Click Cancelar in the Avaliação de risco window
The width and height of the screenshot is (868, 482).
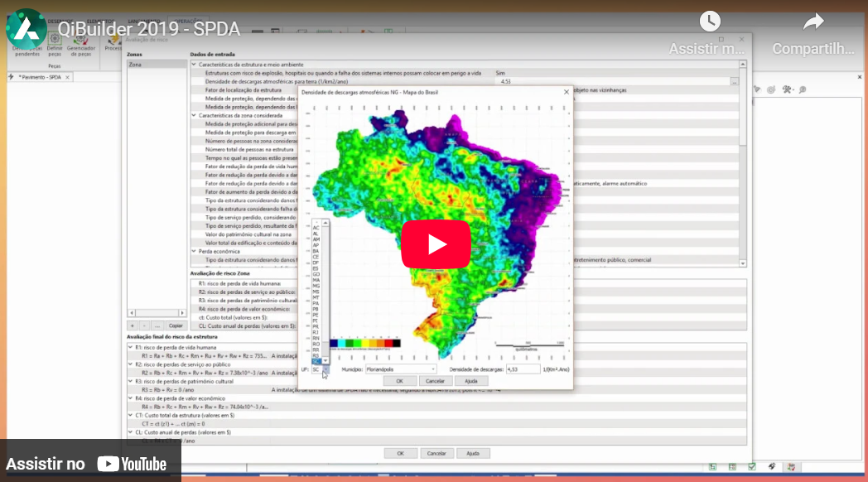[436, 453]
